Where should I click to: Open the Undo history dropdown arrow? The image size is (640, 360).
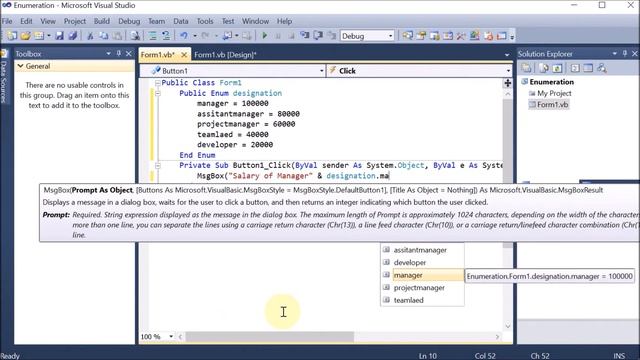point(195,36)
